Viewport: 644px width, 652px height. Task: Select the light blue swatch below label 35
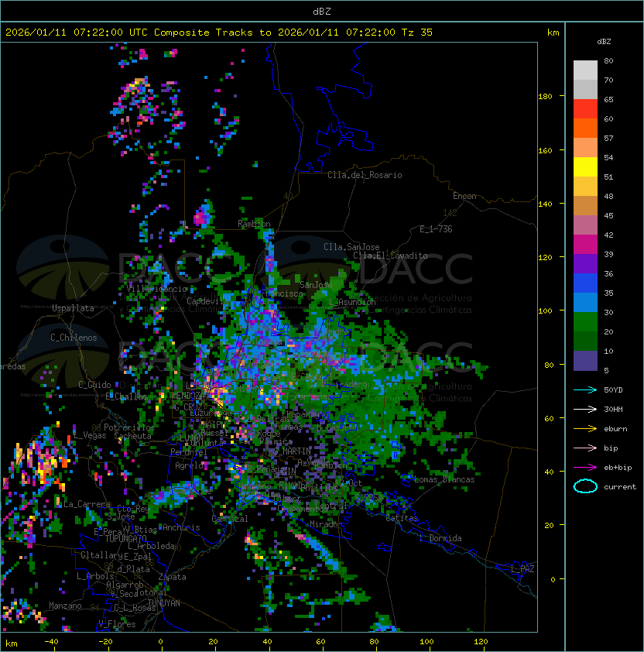(585, 302)
